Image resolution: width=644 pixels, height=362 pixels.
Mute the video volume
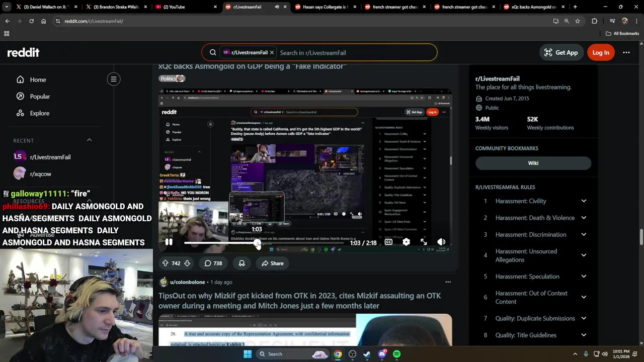(441, 242)
